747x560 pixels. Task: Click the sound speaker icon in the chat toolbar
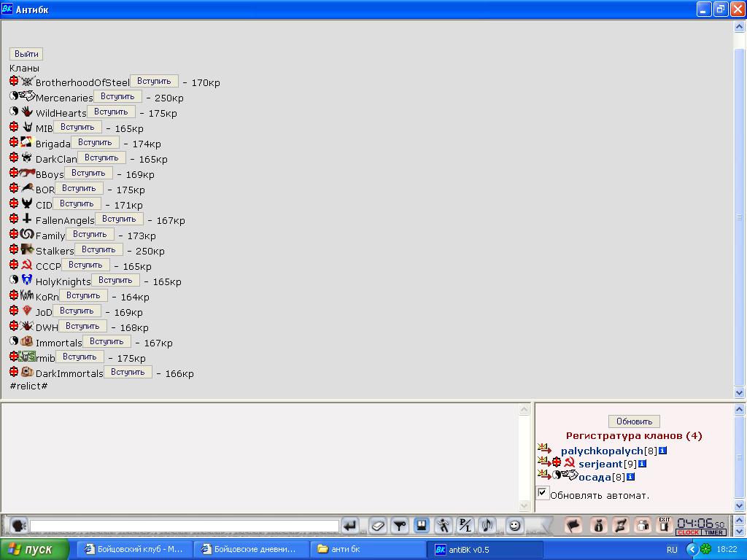487,526
